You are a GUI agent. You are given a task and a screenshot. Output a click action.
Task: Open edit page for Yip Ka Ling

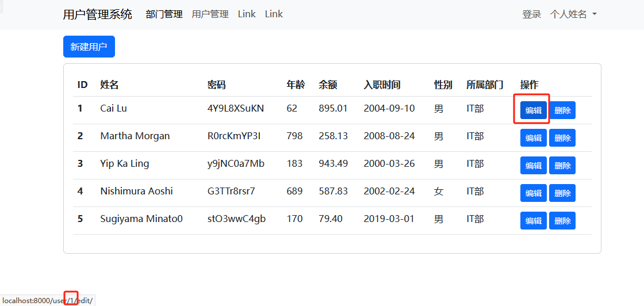click(533, 166)
